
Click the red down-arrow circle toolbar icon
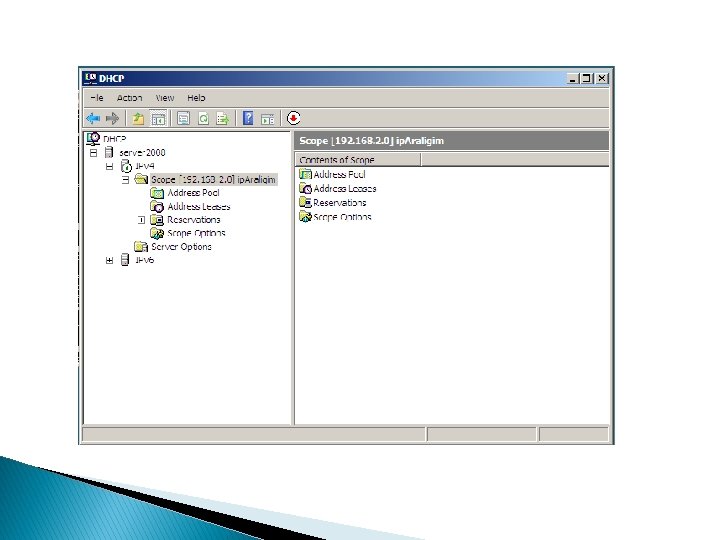tap(293, 118)
